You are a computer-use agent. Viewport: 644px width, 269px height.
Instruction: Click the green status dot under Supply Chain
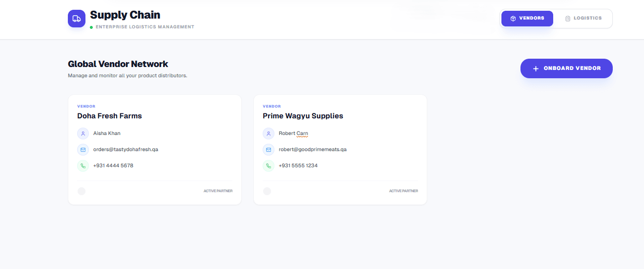click(91, 27)
